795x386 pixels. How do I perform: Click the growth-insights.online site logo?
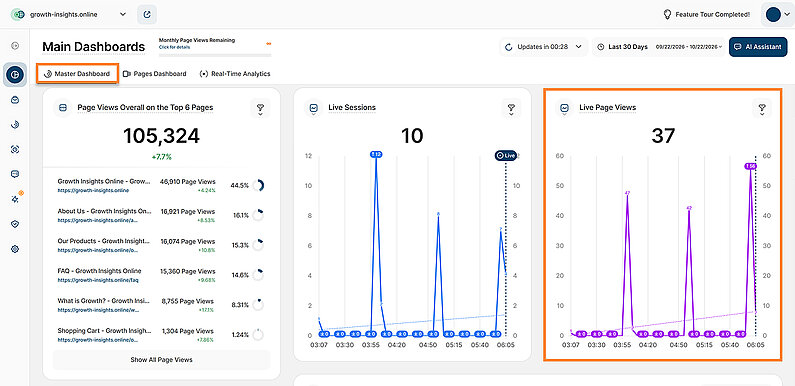(x=18, y=15)
